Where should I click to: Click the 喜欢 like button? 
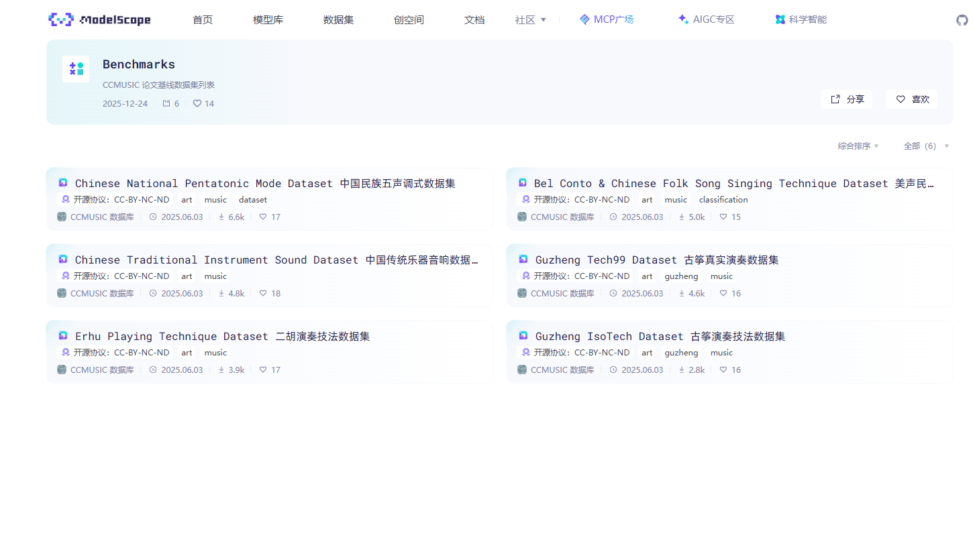coord(911,99)
